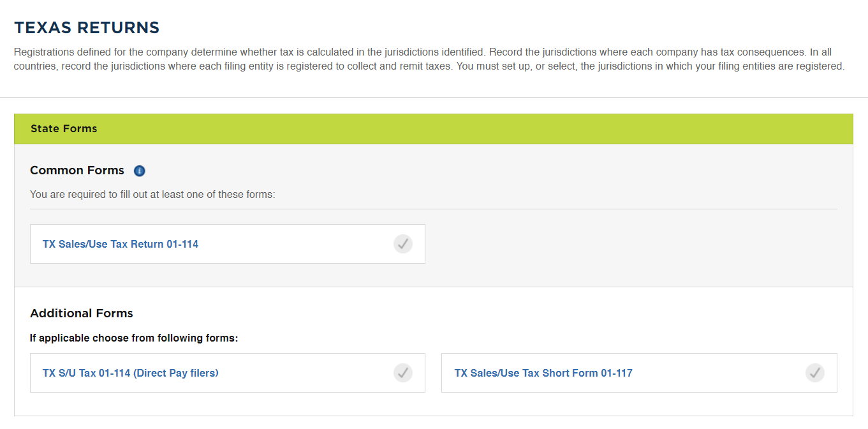This screenshot has height=429, width=868.
Task: Open TX Sales/Use Tax Short Form 01-117
Action: coord(543,373)
